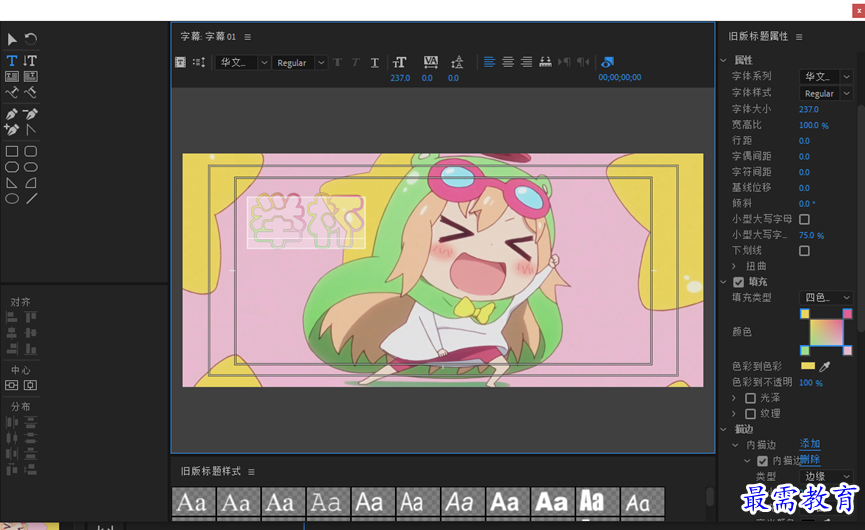
Task: Click the top-right pink gradient color stop
Action: (x=847, y=314)
